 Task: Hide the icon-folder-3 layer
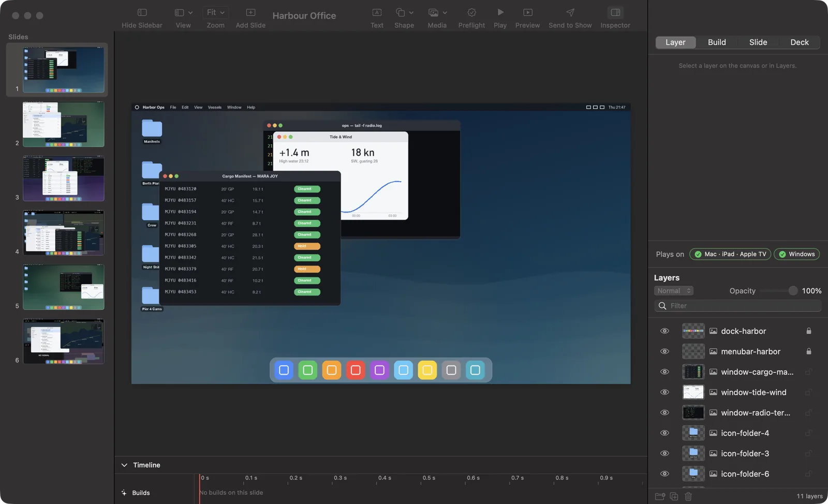(x=664, y=453)
